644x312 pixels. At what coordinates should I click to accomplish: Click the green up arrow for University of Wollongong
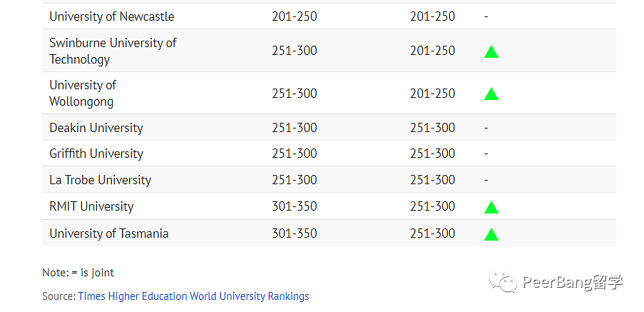coord(491,94)
